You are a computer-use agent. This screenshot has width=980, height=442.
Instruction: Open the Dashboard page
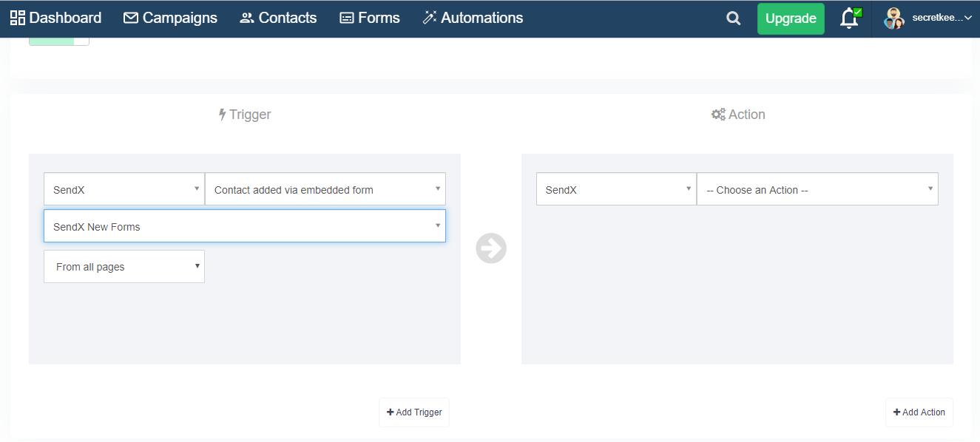[55, 18]
